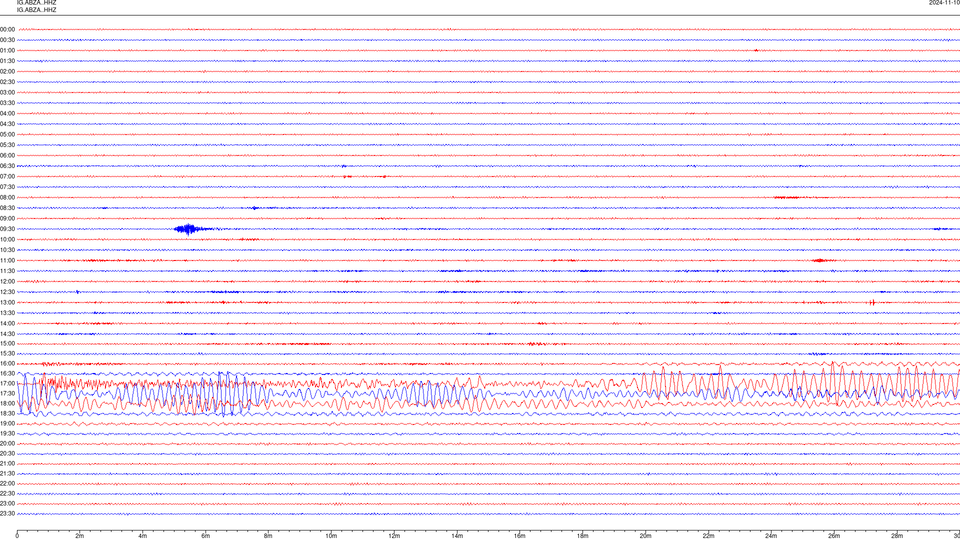Click the 24m axis tick label
Viewport: 960px width, 540px height.
[771, 536]
